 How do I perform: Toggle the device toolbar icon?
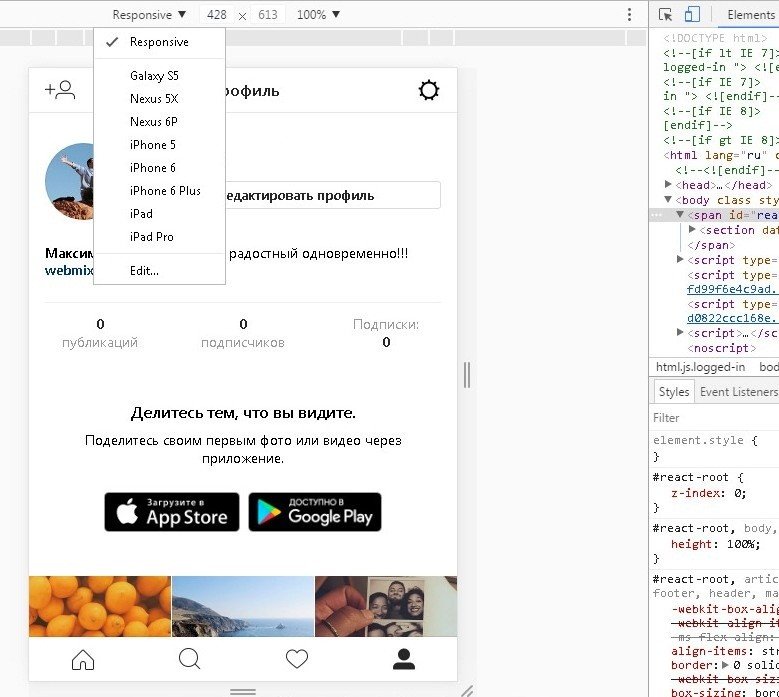pyautogui.click(x=692, y=14)
